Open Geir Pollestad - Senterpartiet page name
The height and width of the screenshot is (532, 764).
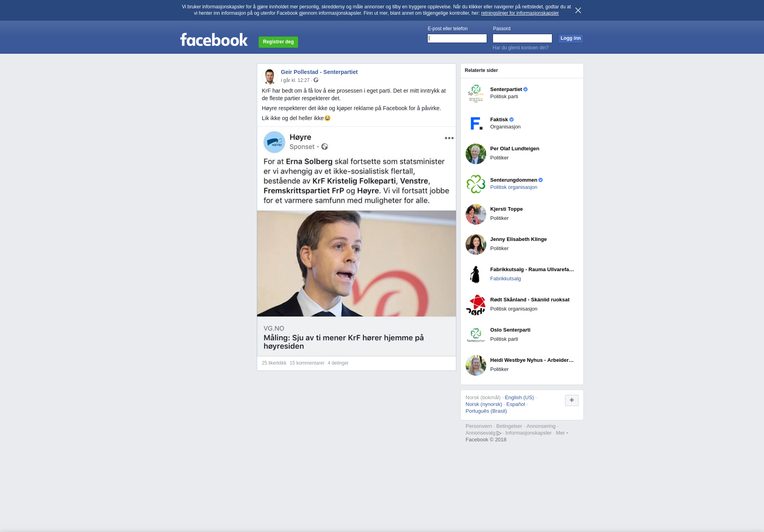click(x=319, y=72)
